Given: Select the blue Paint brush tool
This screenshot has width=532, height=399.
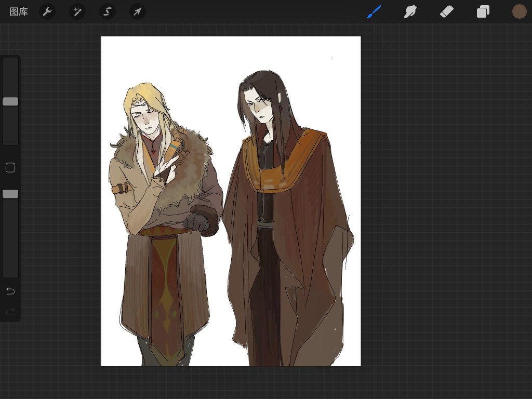Looking at the screenshot, I should pos(374,11).
